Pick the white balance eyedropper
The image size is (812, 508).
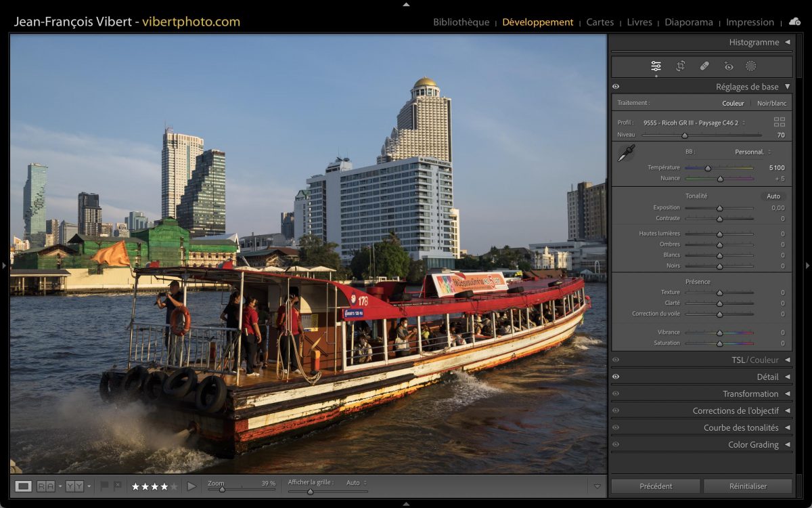626,153
